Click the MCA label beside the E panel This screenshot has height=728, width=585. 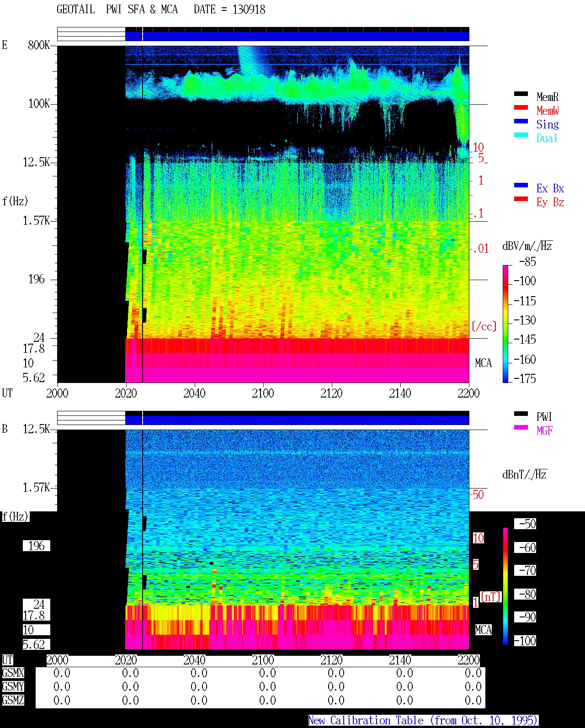pyautogui.click(x=483, y=363)
